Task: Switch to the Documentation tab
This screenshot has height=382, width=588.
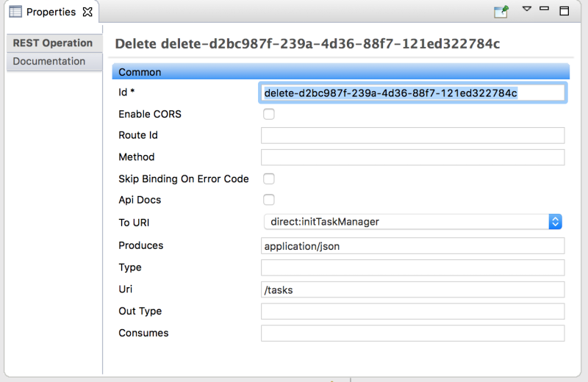Action: (x=49, y=61)
